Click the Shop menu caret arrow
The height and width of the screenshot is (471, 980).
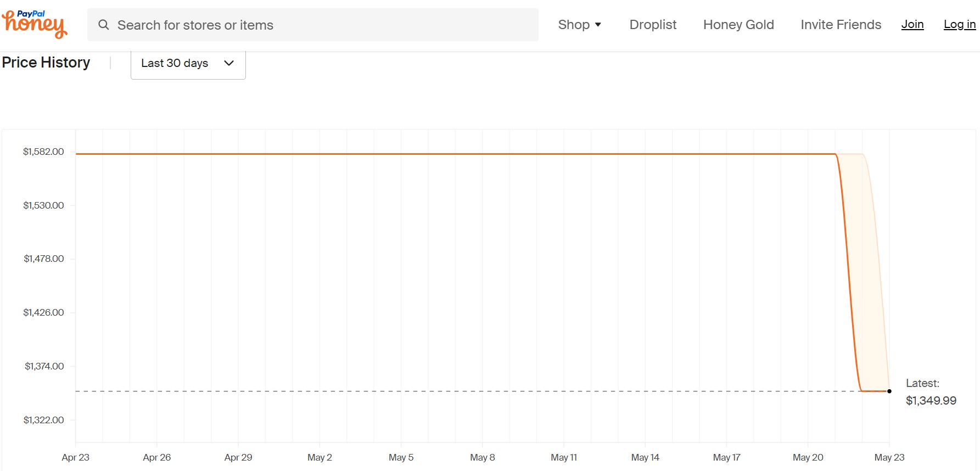click(598, 25)
